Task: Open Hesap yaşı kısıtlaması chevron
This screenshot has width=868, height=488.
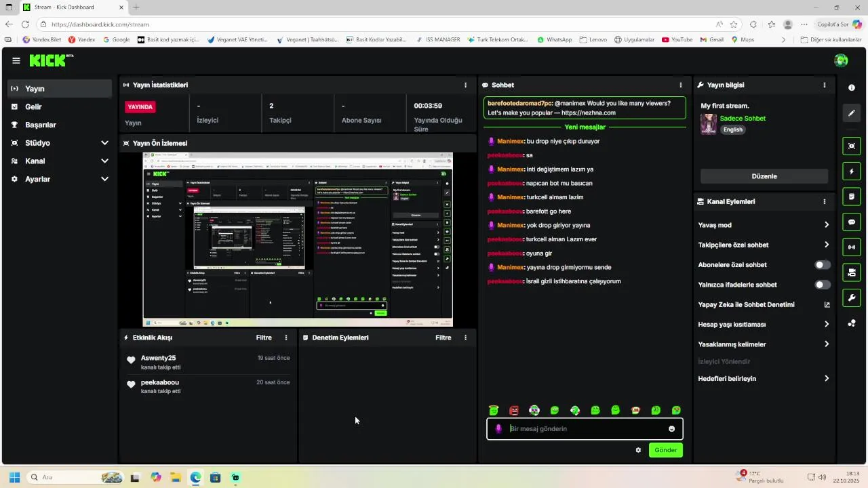Action: click(x=827, y=325)
